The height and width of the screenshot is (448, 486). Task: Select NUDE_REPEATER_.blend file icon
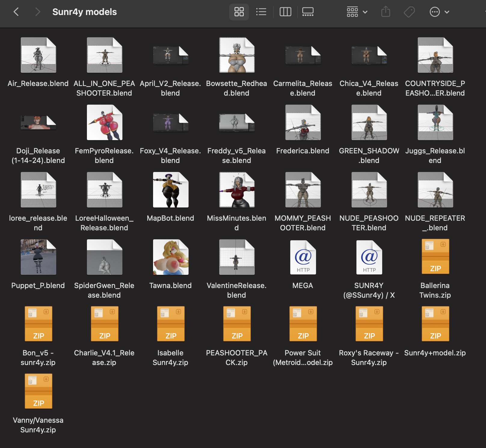tap(435, 190)
